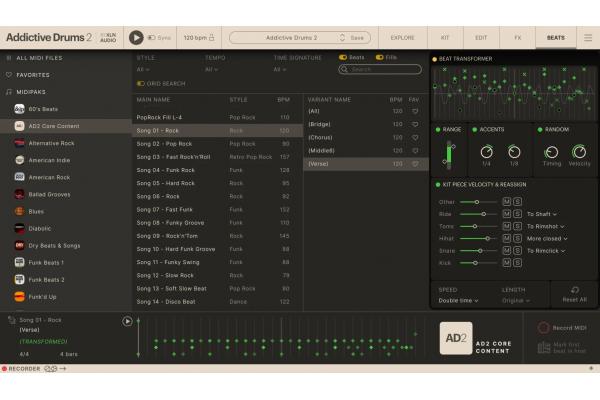600x400 pixels.
Task: Open Favorites in the sidebar
Action: 33,75
